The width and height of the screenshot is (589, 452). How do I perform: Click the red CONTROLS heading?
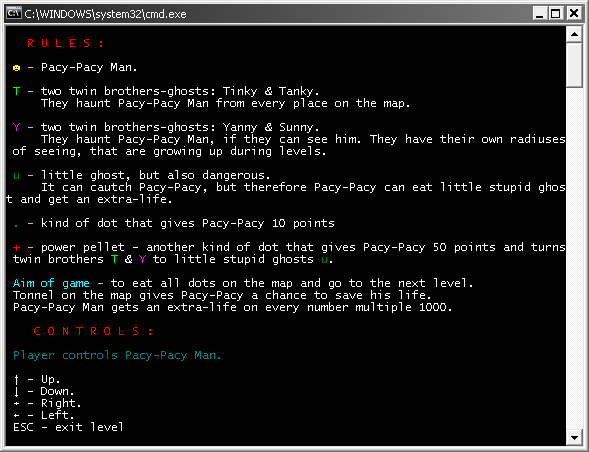coord(93,331)
